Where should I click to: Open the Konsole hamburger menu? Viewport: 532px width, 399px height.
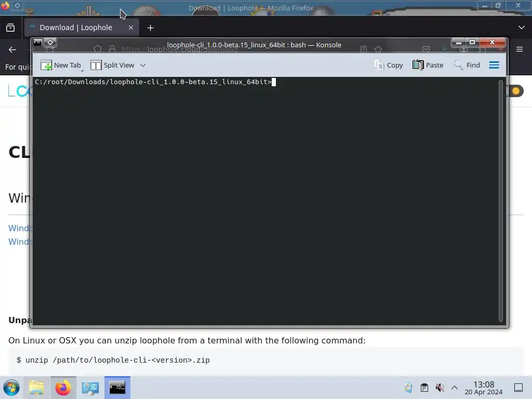coord(494,65)
